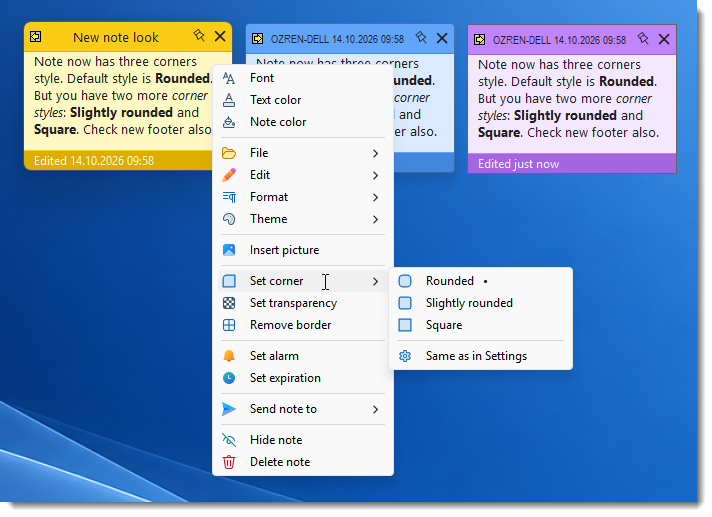Close the blue note
Viewport: 712px width, 517px height.
[442, 39]
